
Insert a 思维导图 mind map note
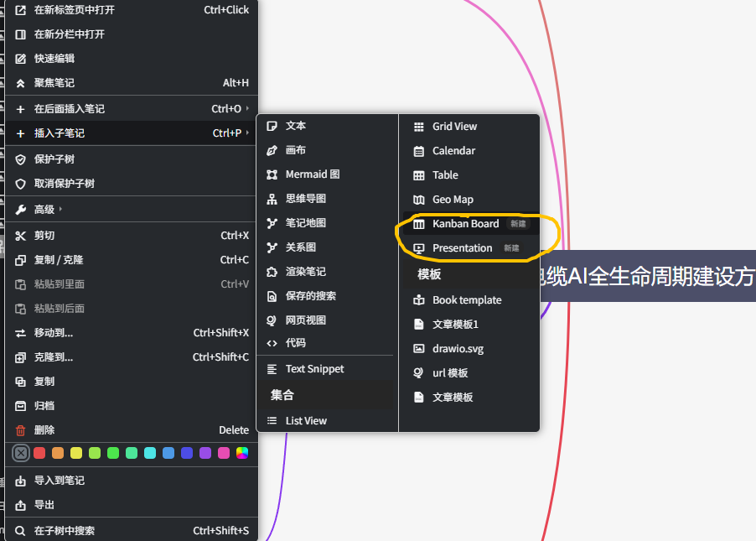(x=305, y=199)
